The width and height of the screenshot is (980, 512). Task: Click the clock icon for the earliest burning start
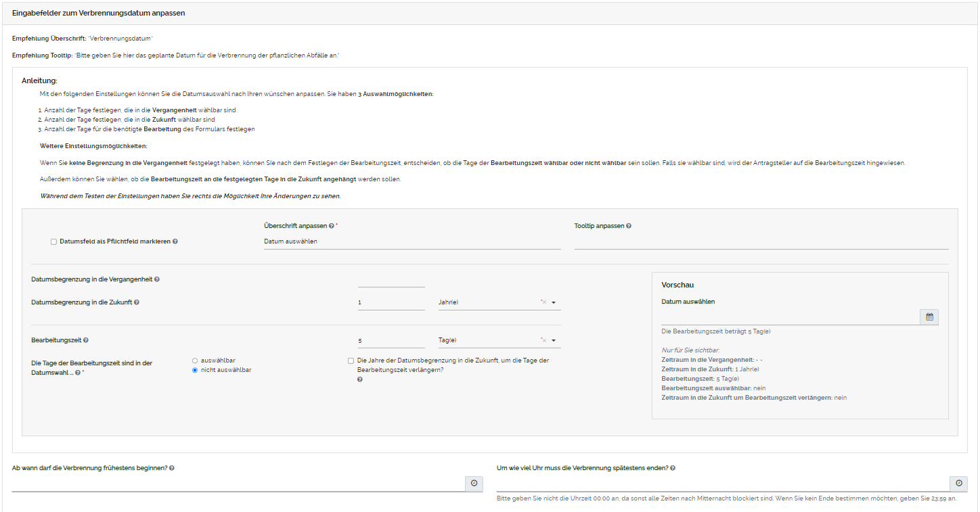point(474,483)
